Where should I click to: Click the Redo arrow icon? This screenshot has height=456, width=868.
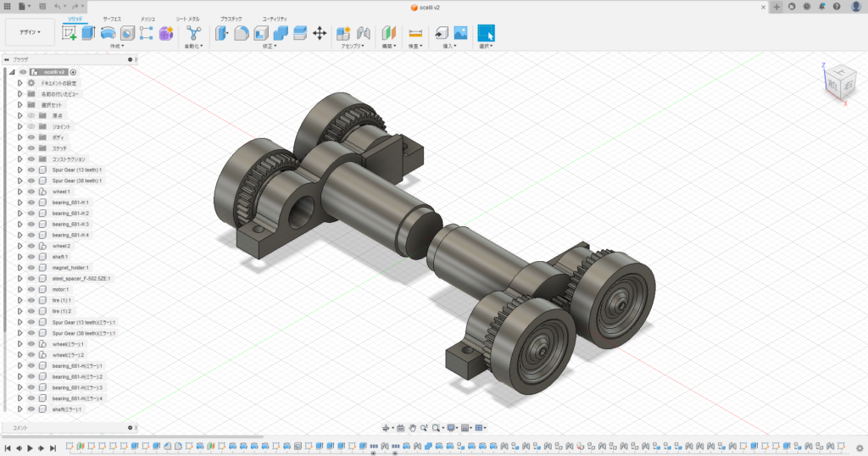click(75, 7)
